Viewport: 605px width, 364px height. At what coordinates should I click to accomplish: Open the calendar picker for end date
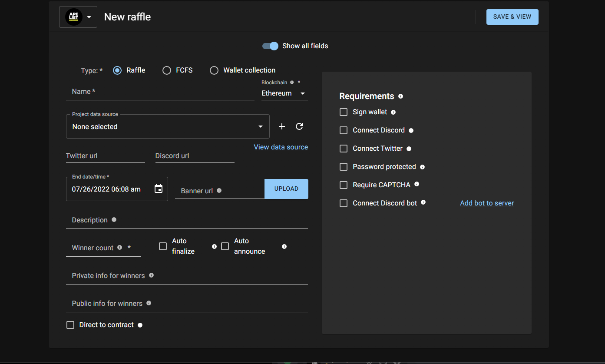pyautogui.click(x=159, y=189)
